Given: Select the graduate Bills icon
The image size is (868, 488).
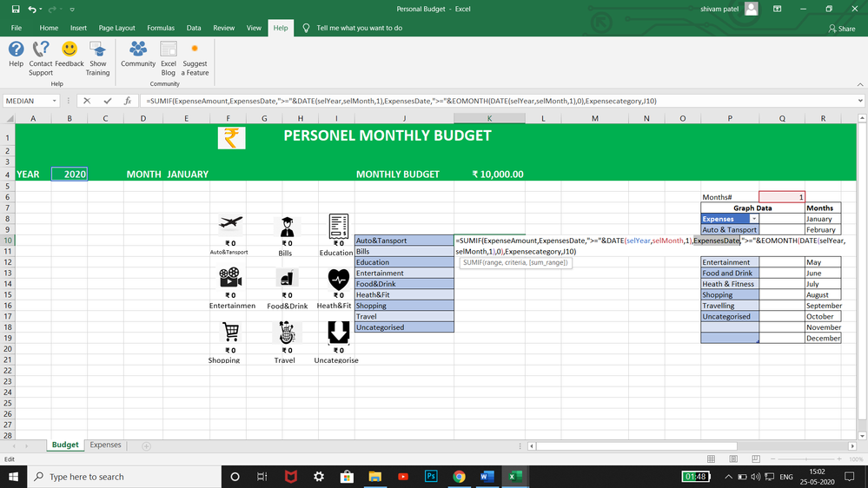Looking at the screenshot, I should pyautogui.click(x=287, y=227).
